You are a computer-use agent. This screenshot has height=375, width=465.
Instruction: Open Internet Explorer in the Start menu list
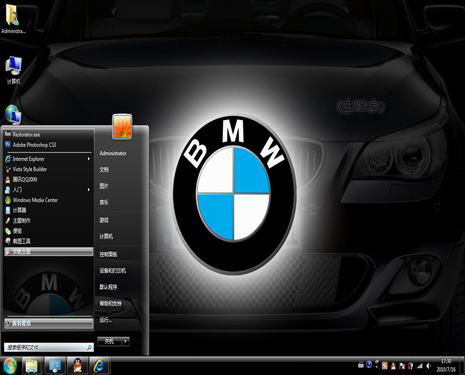(48, 159)
